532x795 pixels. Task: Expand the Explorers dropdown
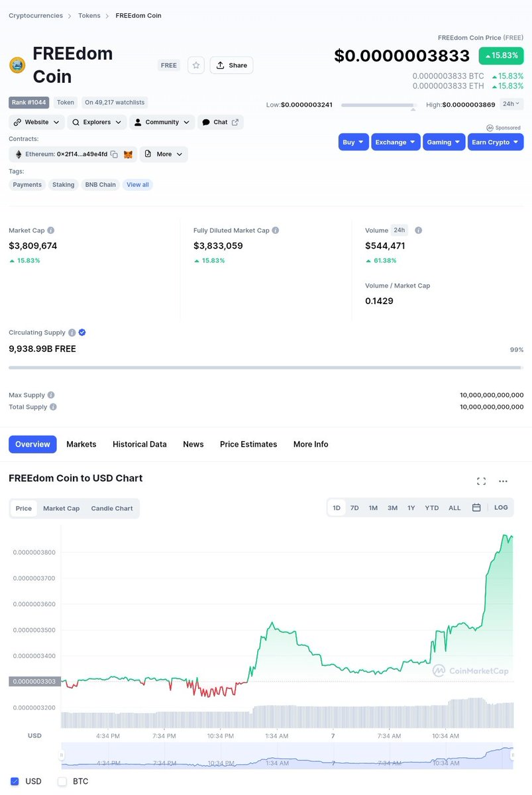pyautogui.click(x=97, y=122)
